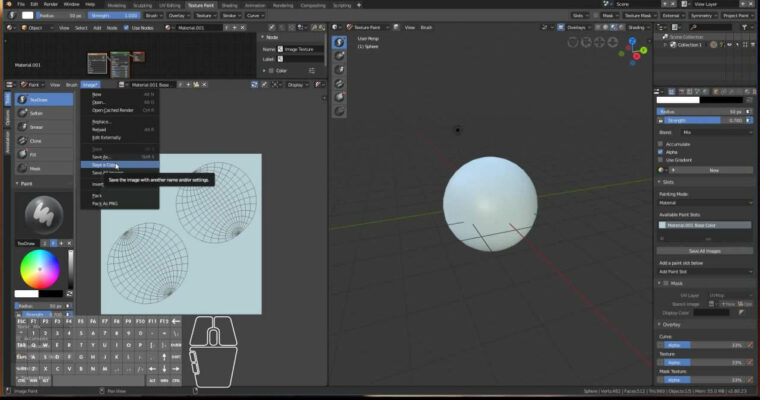Screen dimensions: 760x400
Task: Select the Smear tool in 3D viewport toolbar
Action: pos(339,70)
